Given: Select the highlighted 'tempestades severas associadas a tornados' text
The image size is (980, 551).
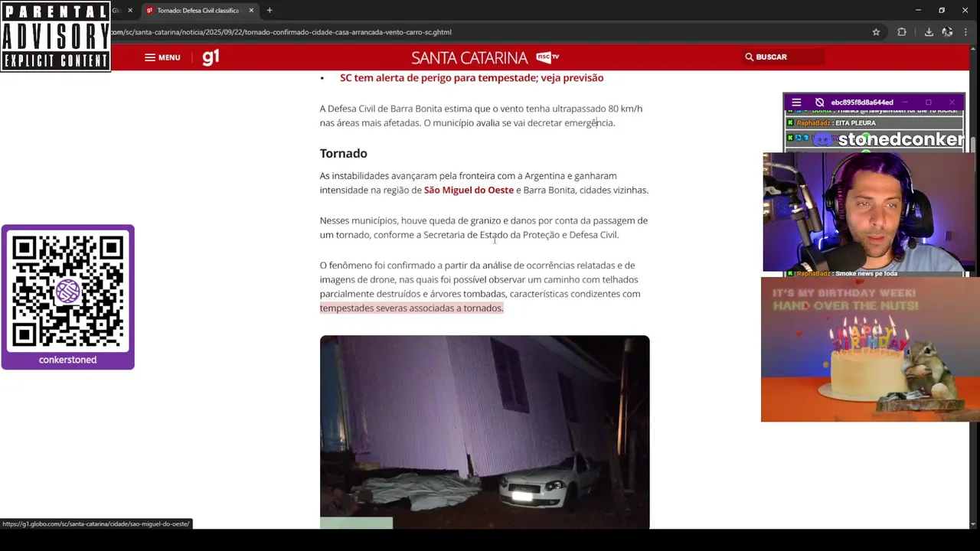Looking at the screenshot, I should pos(411,308).
